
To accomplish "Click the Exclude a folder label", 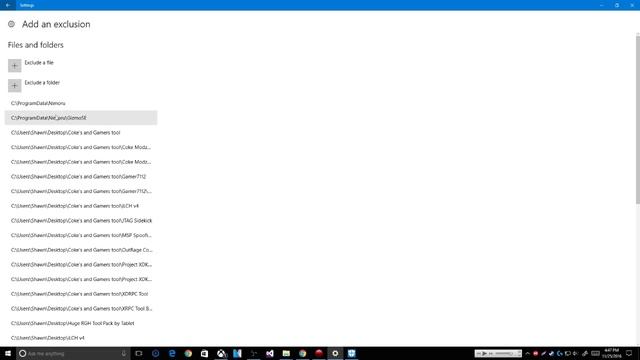I will pos(42,83).
